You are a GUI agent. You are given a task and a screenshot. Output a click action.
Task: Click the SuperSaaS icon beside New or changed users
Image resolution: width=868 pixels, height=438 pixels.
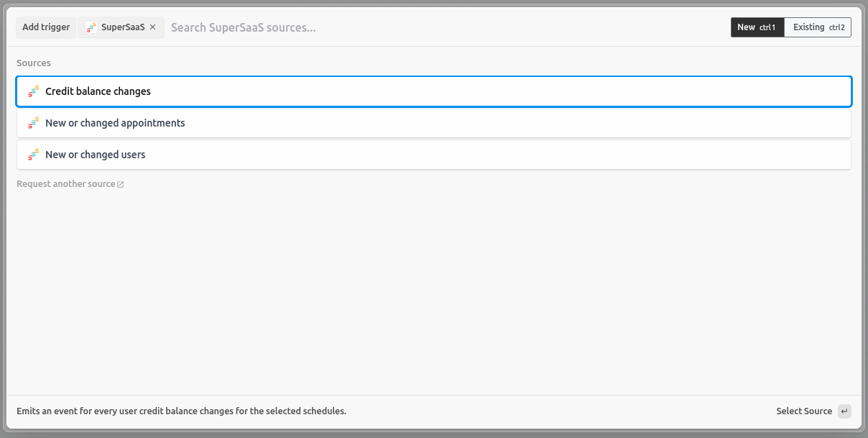coord(33,154)
